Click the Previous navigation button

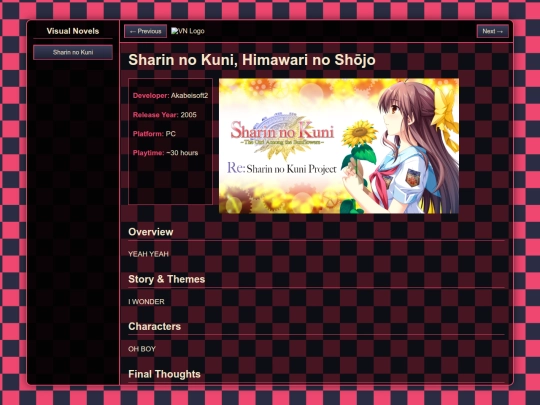[x=145, y=31]
